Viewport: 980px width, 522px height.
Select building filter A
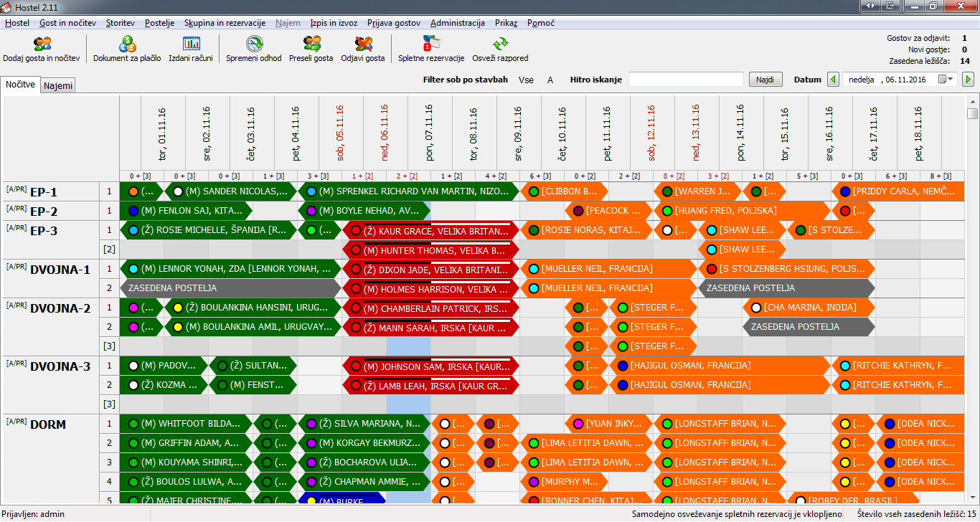point(550,80)
